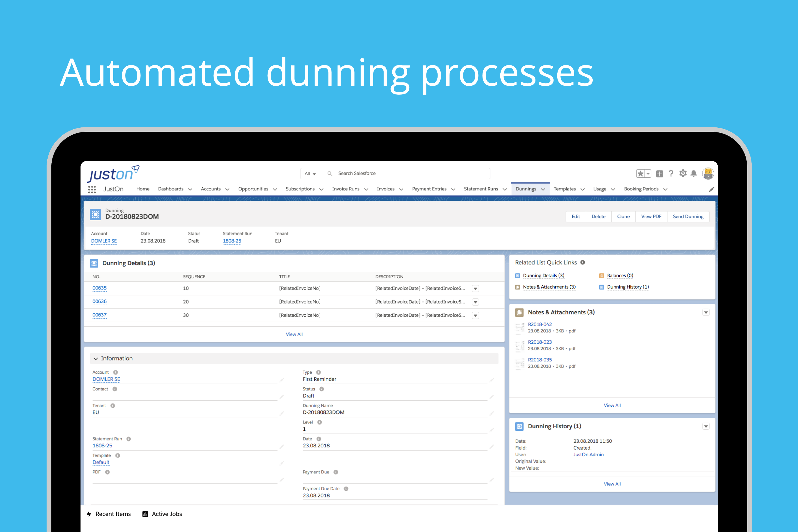
Task: Open the Help question mark icon
Action: (671, 173)
